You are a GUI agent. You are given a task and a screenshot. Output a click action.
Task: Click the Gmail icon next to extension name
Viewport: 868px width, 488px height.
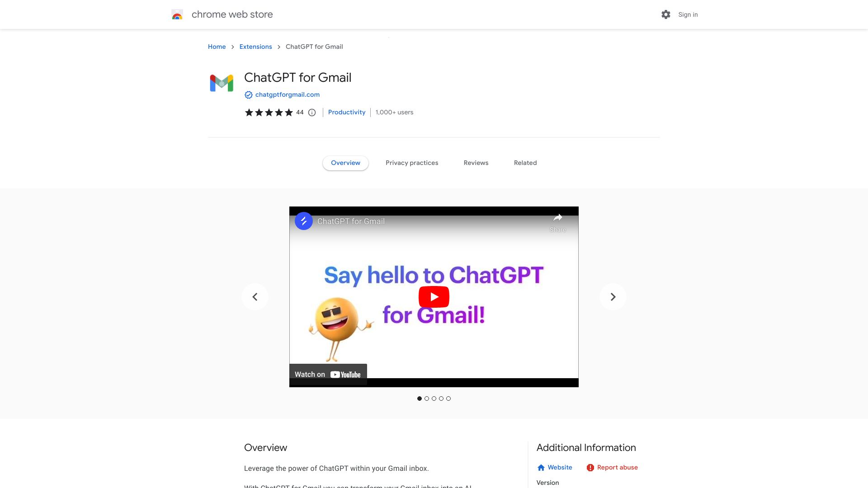[221, 82]
